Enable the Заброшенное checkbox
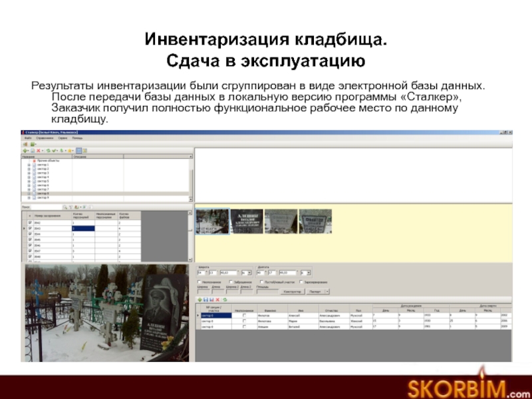The width and height of the screenshot is (532, 399). pyautogui.click(x=231, y=282)
